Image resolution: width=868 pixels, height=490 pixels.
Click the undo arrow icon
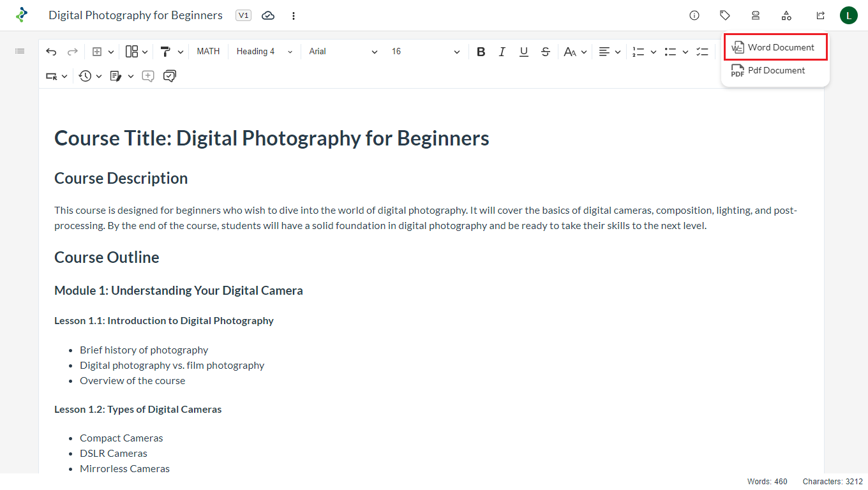click(x=51, y=52)
